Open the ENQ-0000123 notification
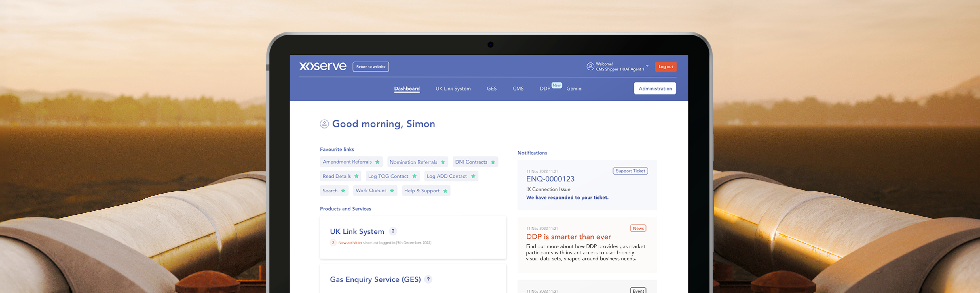 pyautogui.click(x=550, y=179)
